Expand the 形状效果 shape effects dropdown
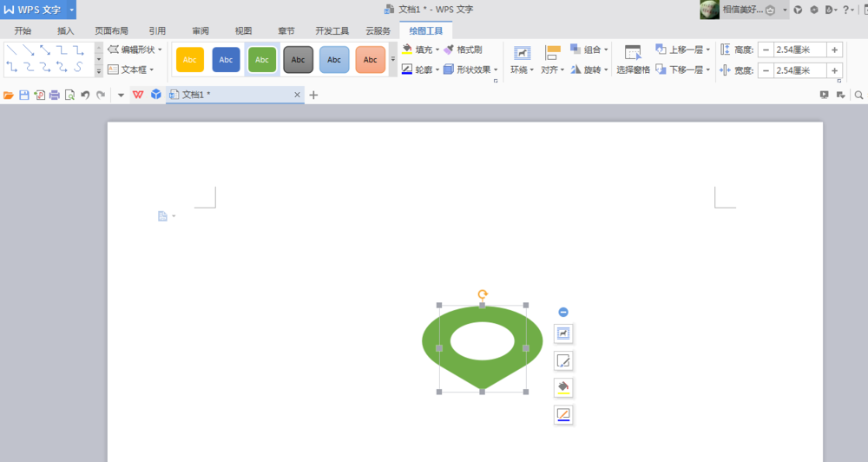 [x=496, y=69]
